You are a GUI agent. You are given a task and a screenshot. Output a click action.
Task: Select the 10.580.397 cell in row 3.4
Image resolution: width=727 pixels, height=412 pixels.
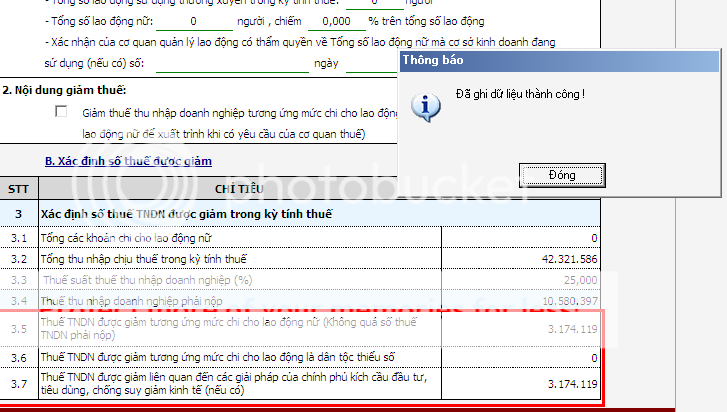coord(521,301)
